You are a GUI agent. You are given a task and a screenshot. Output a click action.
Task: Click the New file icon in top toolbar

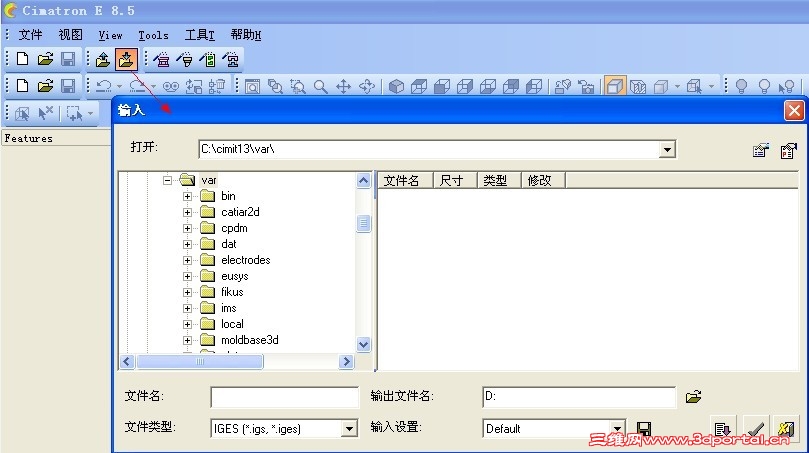pos(22,59)
